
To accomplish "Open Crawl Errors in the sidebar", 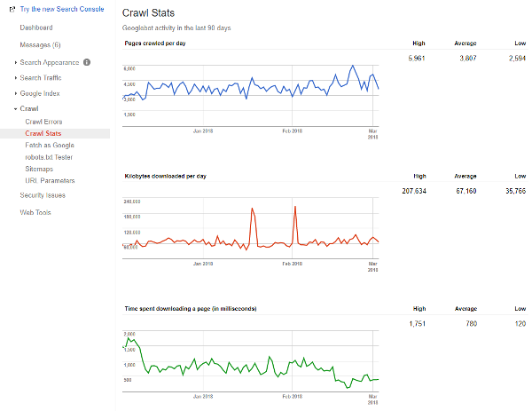I will click(43, 122).
